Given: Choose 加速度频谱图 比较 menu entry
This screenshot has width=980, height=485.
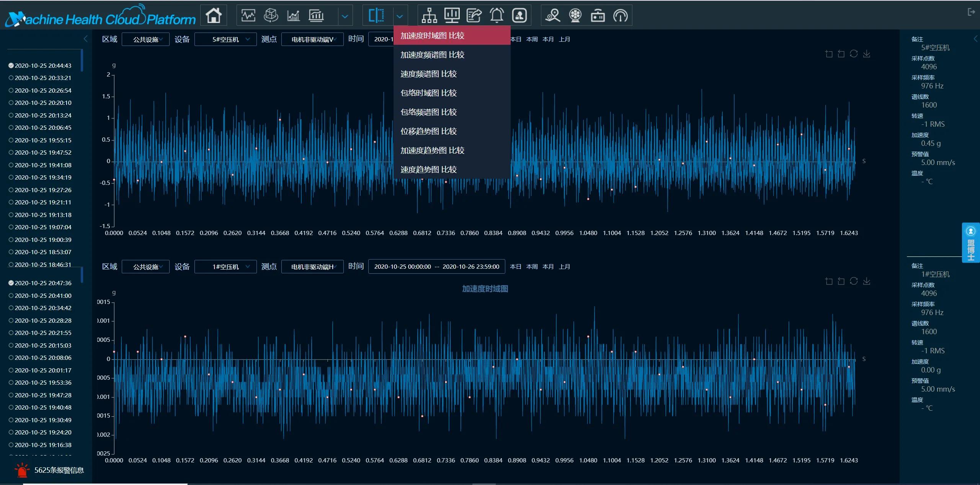Looking at the screenshot, I should (452, 55).
